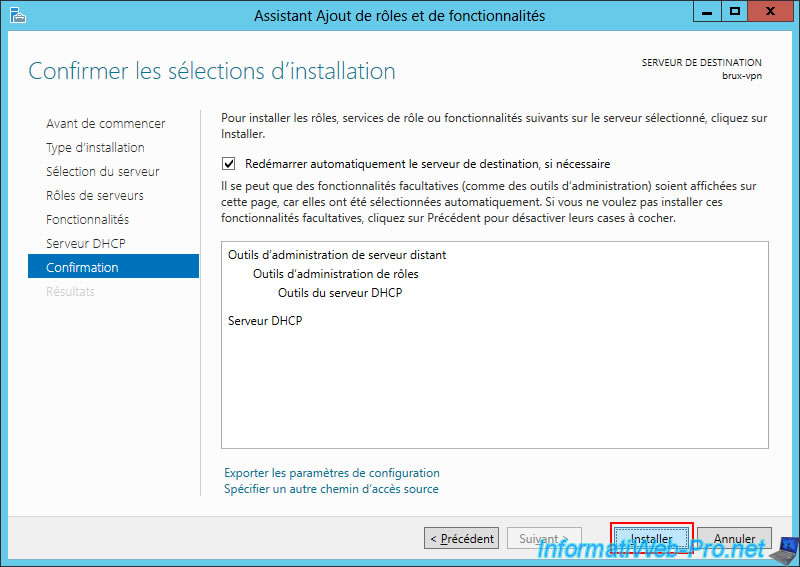This screenshot has width=800, height=567.
Task: Click Spécifier un autre chemin d'accès source
Action: point(331,489)
